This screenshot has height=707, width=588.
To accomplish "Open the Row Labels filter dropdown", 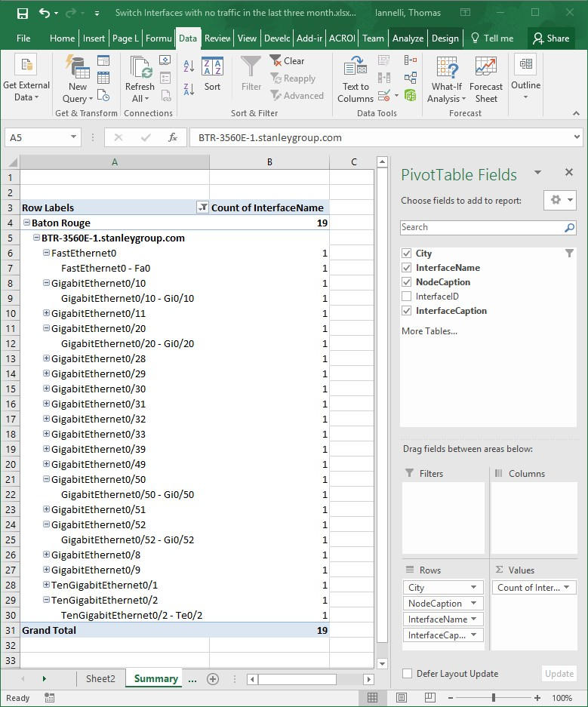I will coord(202,207).
